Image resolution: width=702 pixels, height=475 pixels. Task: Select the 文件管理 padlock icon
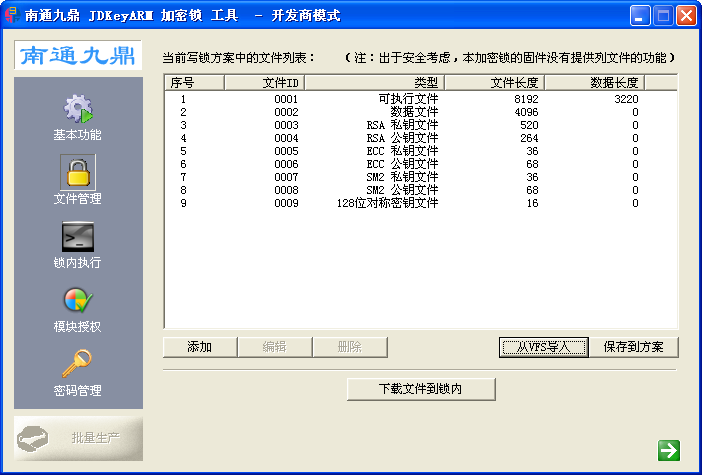[78, 172]
